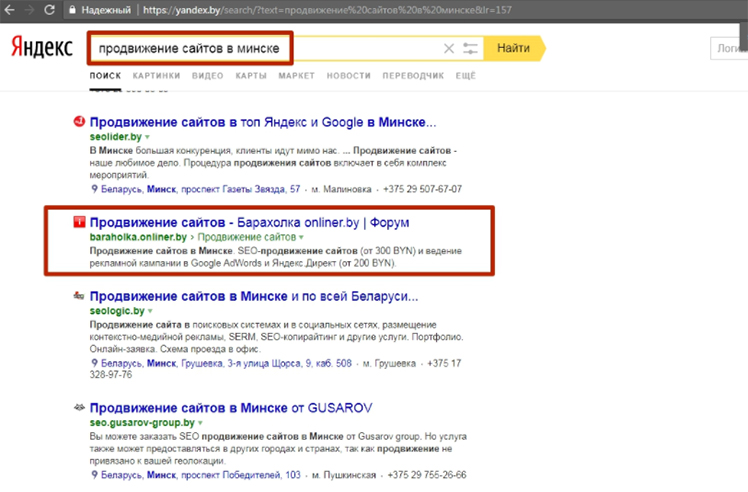Screen dimensions: 748x492
Task: Select the ПОИСК tab
Action: (x=105, y=75)
